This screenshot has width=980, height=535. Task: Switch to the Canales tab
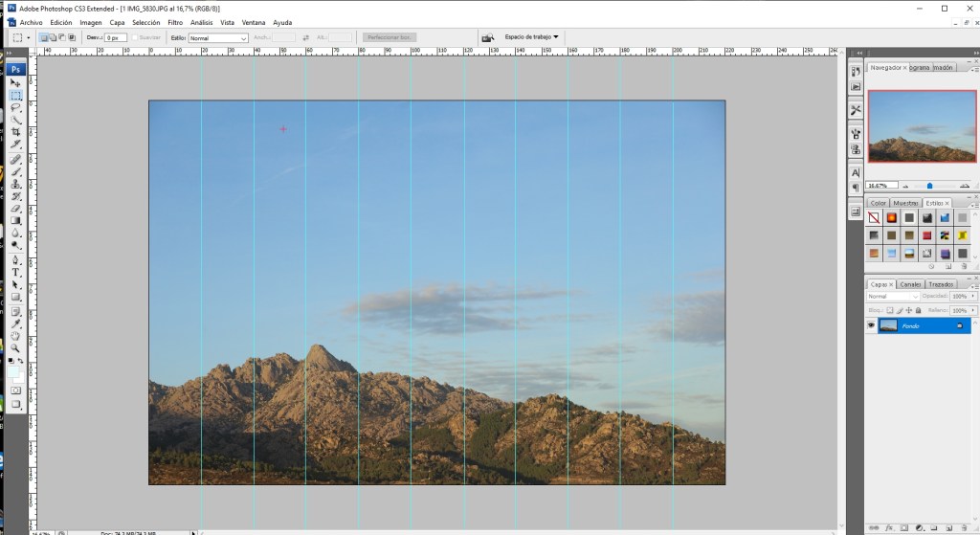tap(910, 284)
